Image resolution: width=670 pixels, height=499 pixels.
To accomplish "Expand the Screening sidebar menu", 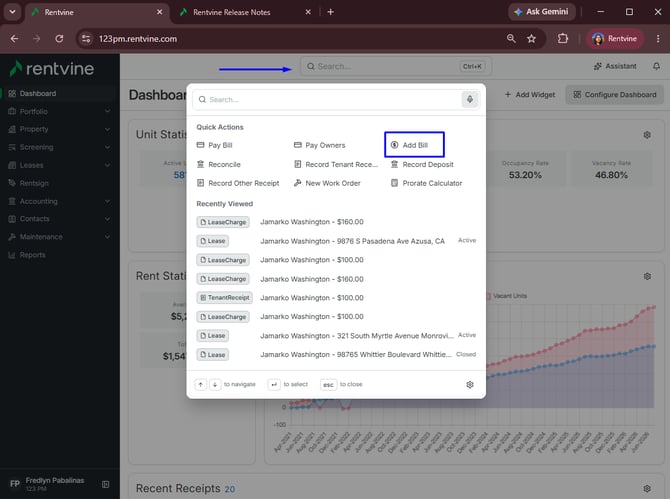I will pos(59,147).
